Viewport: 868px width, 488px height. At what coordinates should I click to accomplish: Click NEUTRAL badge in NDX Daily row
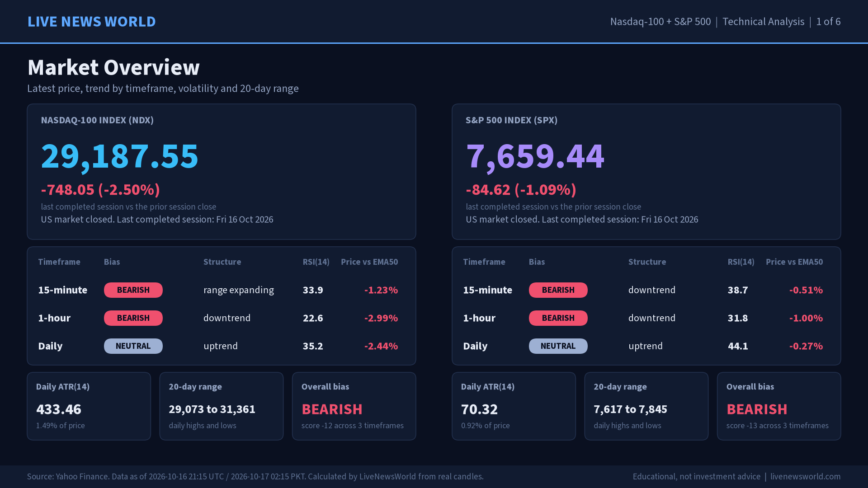point(133,346)
